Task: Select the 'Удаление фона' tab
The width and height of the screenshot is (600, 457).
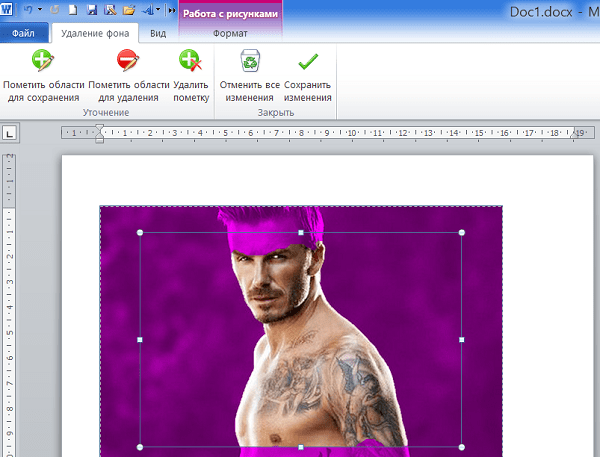Action: (95, 33)
